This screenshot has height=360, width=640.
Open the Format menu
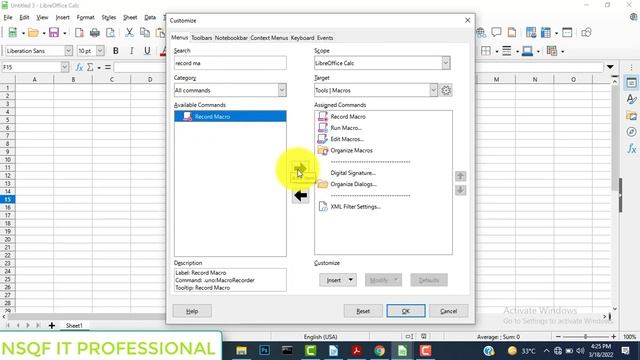[x=85, y=17]
